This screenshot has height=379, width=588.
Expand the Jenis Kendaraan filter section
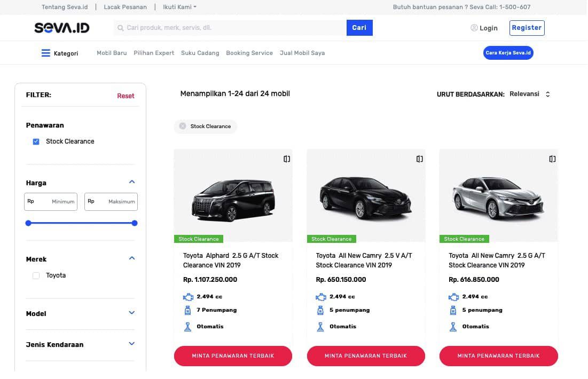click(x=131, y=344)
